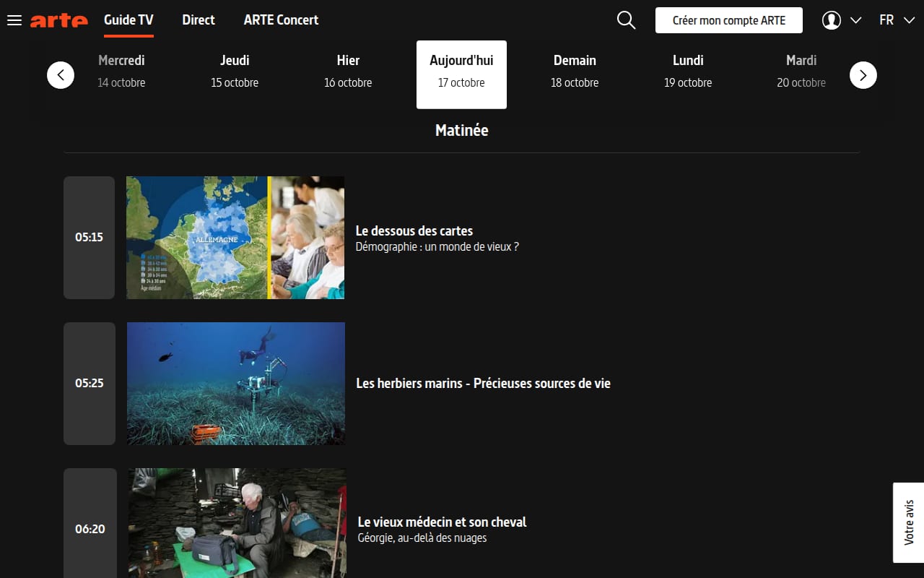Select Aujourd'hui 17 octobre
The width and height of the screenshot is (924, 578).
click(461, 74)
